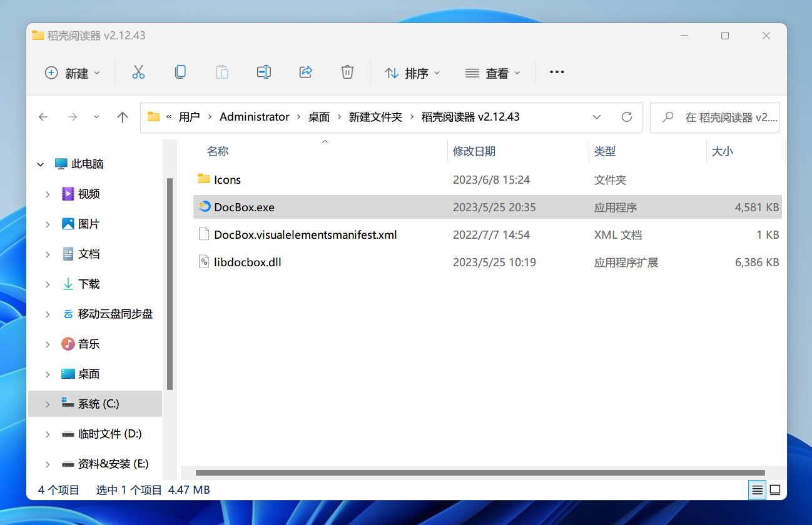Click the Rename icon in toolbar

pos(264,72)
